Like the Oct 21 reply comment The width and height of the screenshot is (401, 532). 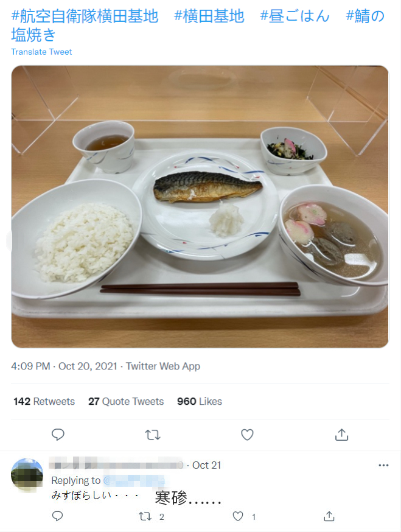(x=239, y=516)
